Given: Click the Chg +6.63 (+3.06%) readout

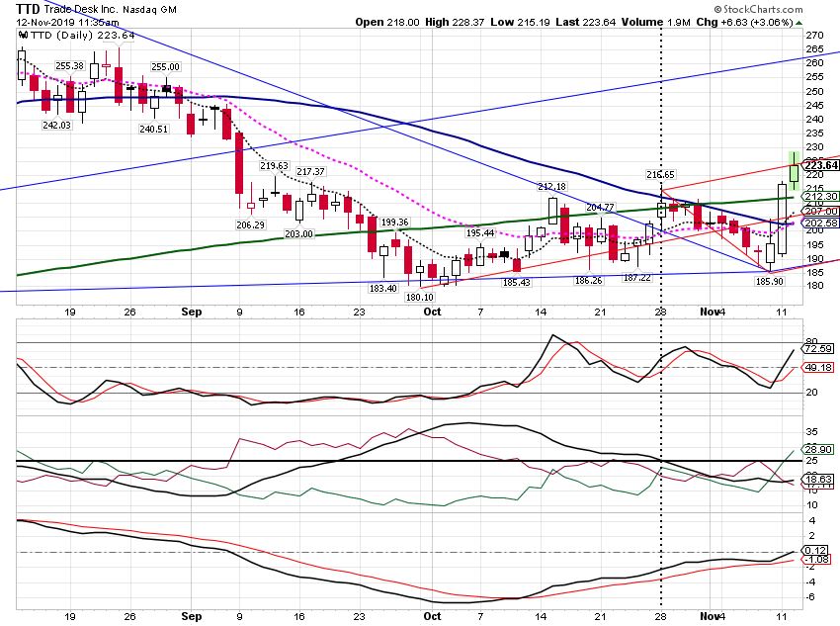Looking at the screenshot, I should [x=744, y=22].
